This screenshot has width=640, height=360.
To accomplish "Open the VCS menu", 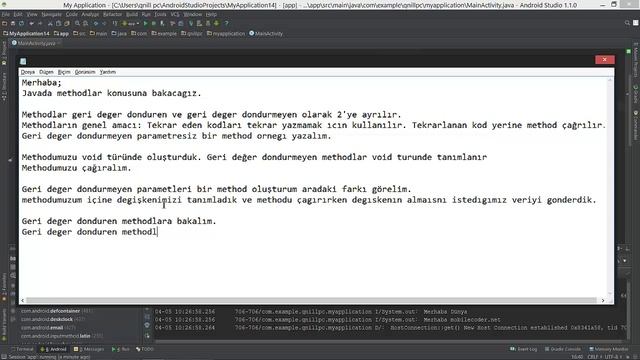I will [175, 14].
